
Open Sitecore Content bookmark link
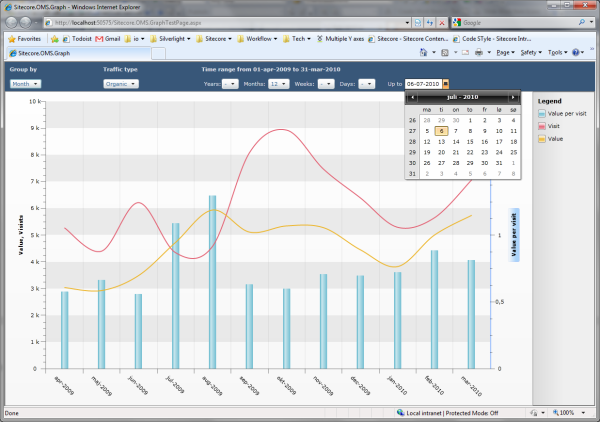point(408,39)
